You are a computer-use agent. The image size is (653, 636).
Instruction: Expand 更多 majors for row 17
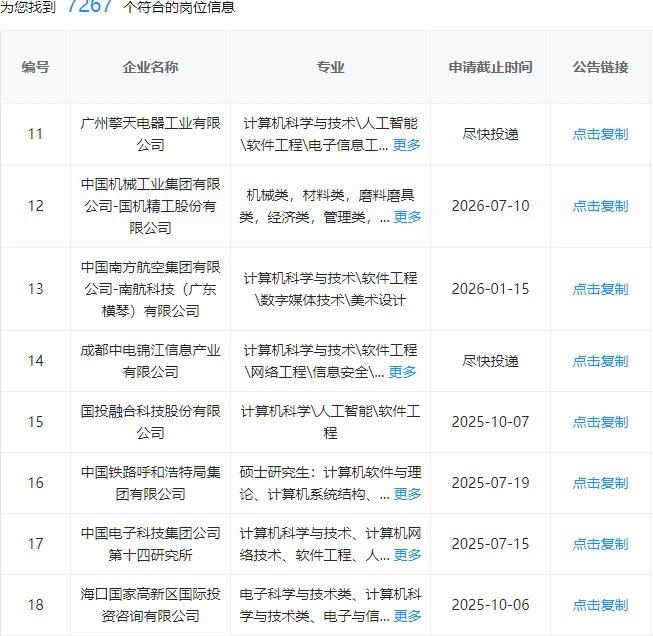point(407,555)
